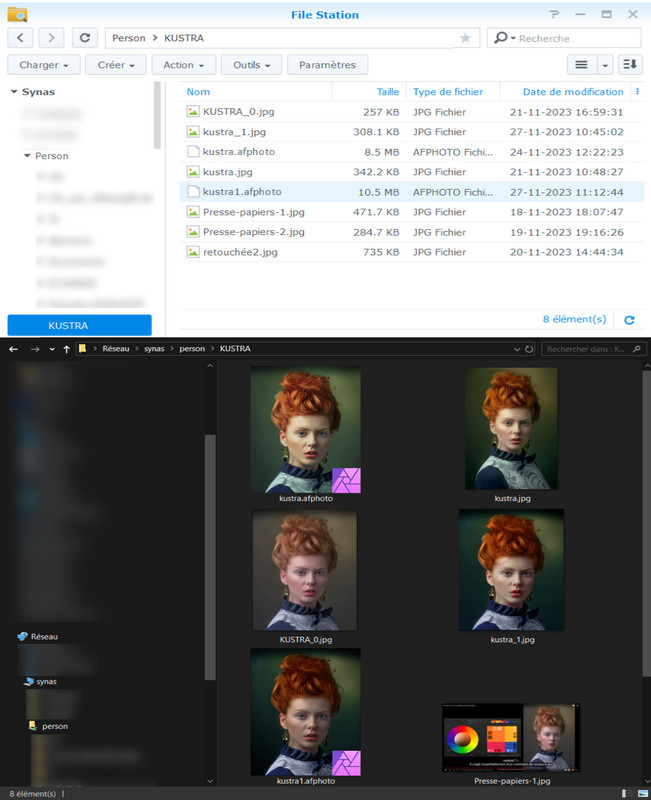Viewport: 651px width, 800px height.
Task: Refresh the Explorer address bar
Action: pyautogui.click(x=529, y=349)
